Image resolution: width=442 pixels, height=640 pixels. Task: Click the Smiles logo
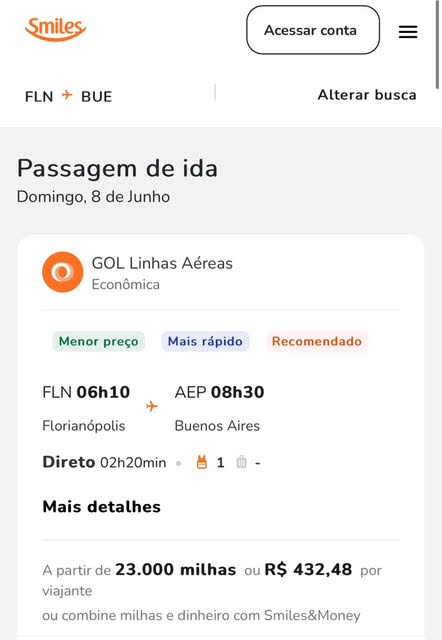pyautogui.click(x=56, y=29)
